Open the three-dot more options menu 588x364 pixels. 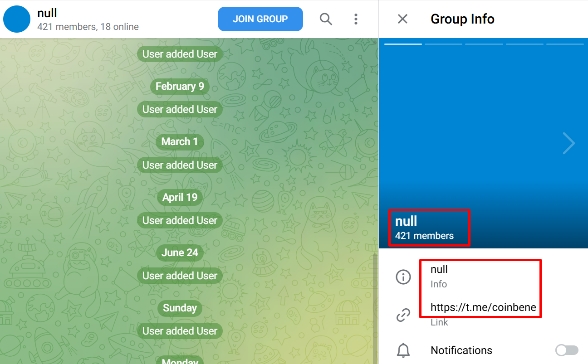[356, 19]
